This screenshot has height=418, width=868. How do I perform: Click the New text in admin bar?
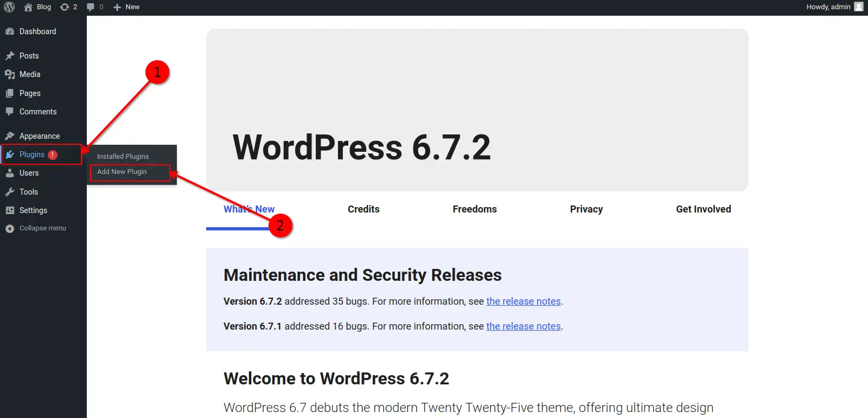tap(132, 7)
